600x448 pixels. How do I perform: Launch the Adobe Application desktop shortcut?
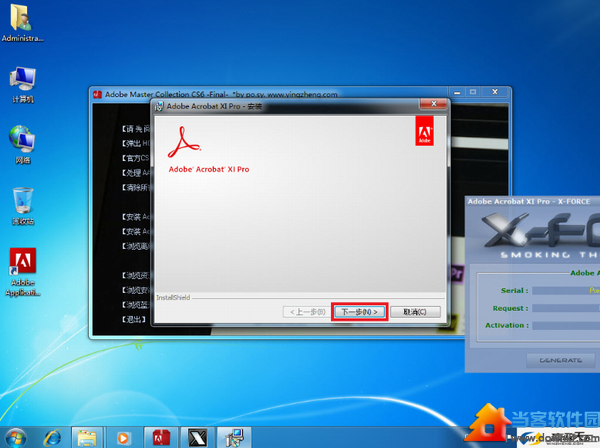(x=22, y=268)
